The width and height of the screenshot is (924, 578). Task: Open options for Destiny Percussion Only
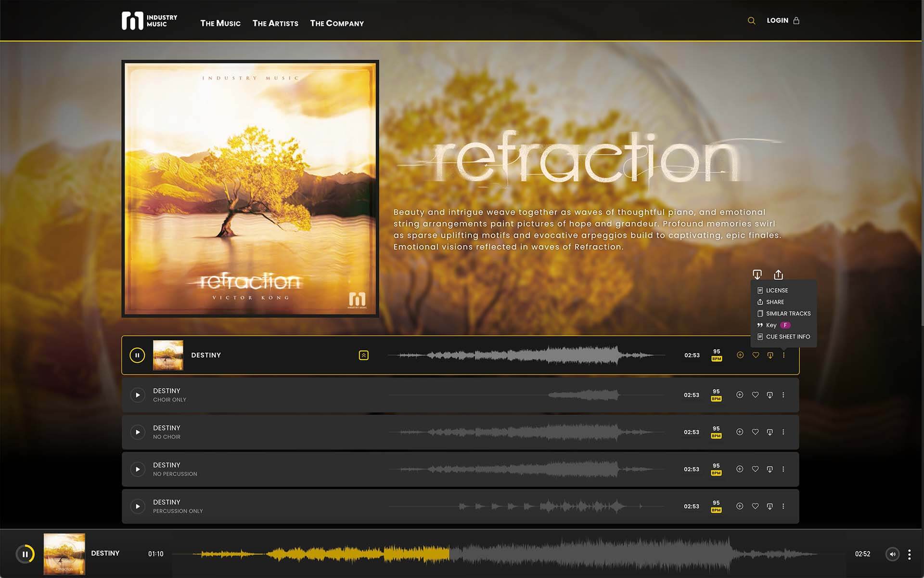point(783,506)
